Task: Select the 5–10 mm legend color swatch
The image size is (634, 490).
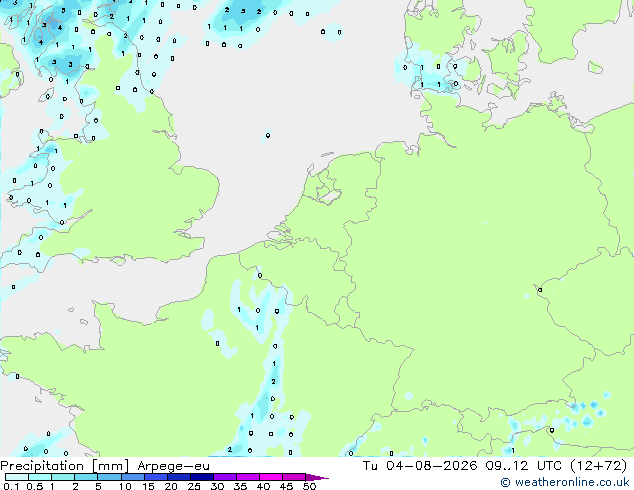Action: click(x=109, y=477)
